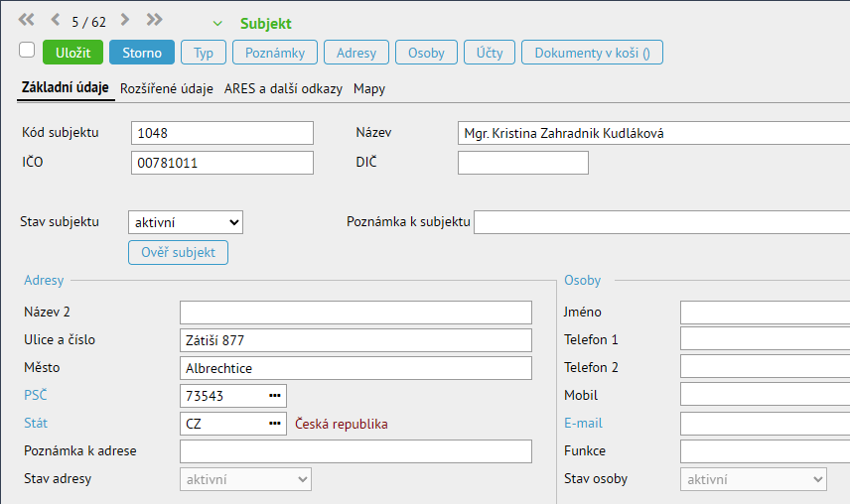Focus the IČO input field

click(x=221, y=163)
